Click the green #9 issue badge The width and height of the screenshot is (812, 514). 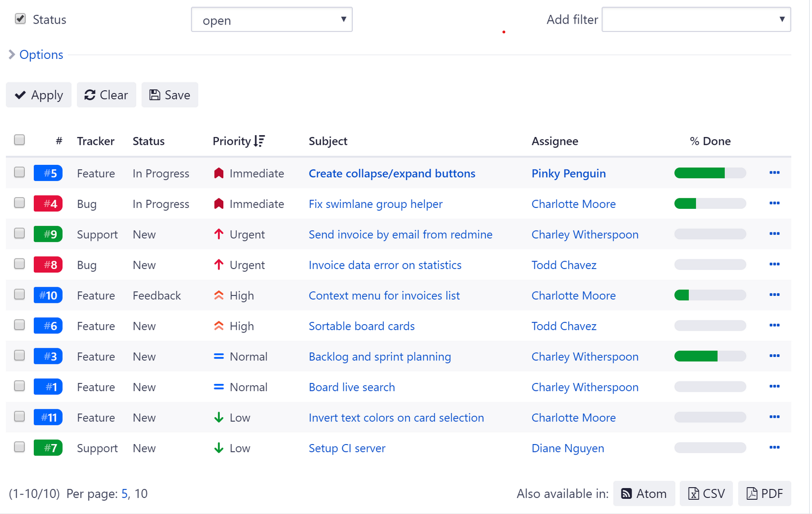(x=48, y=234)
